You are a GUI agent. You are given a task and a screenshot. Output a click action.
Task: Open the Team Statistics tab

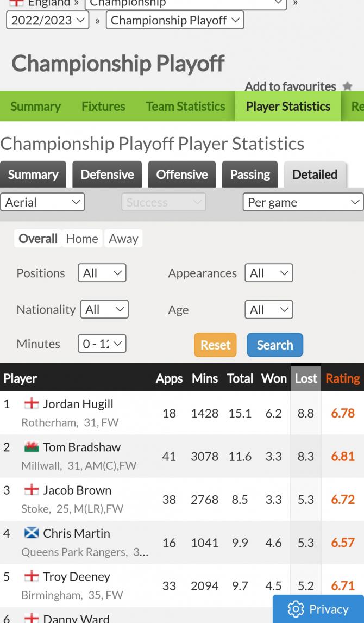coord(185,107)
